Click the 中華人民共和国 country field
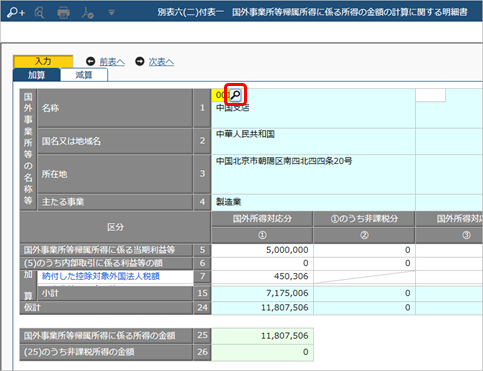 [x=313, y=141]
